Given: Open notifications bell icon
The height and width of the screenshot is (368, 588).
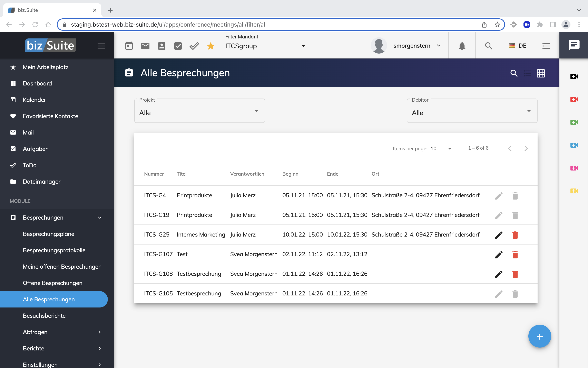Looking at the screenshot, I should [x=462, y=46].
